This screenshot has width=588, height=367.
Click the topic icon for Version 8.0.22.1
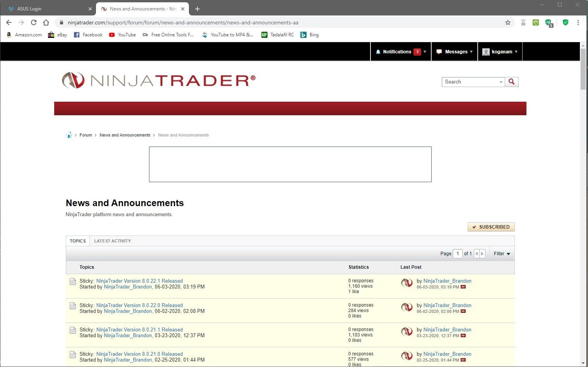tap(73, 282)
